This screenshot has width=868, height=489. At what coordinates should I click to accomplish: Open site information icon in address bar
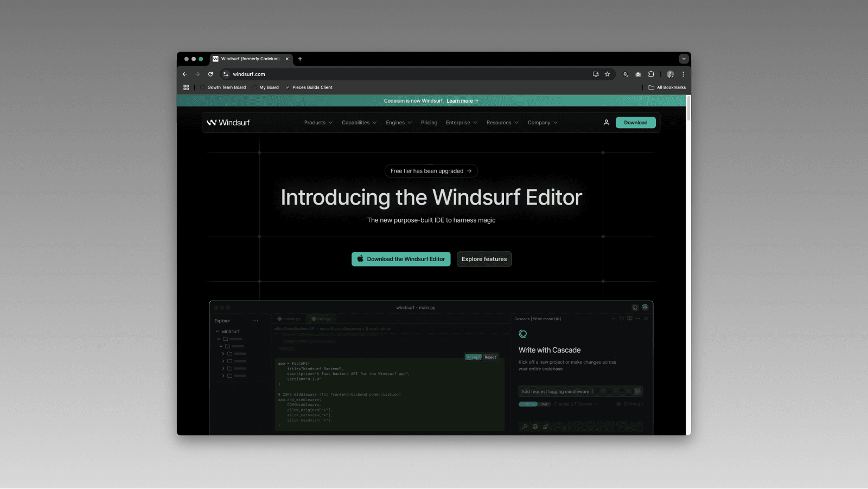coord(226,74)
